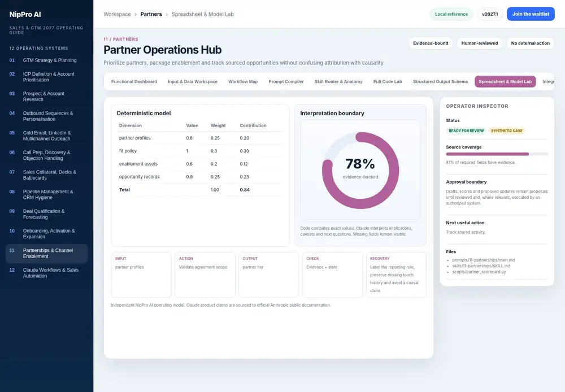The image size is (565, 392).
Task: Switch to Input & Data Workspace tab
Action: pyautogui.click(x=193, y=81)
